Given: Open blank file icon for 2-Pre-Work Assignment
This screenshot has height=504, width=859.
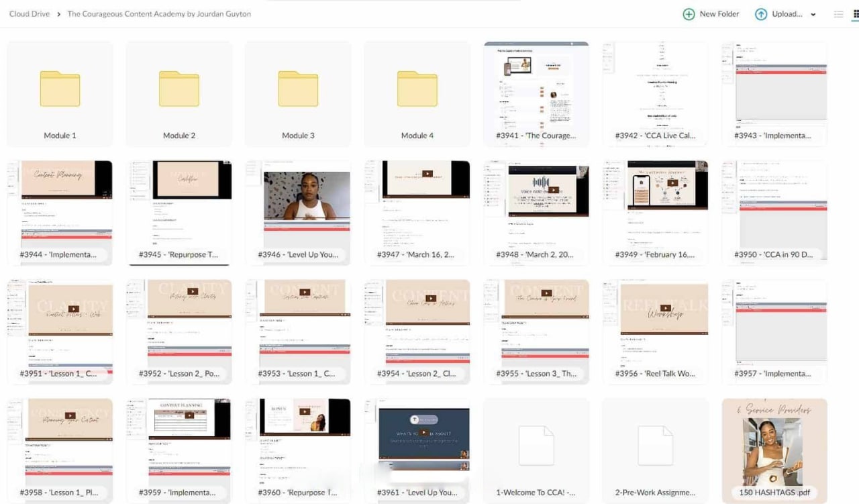Looking at the screenshot, I should click(655, 446).
